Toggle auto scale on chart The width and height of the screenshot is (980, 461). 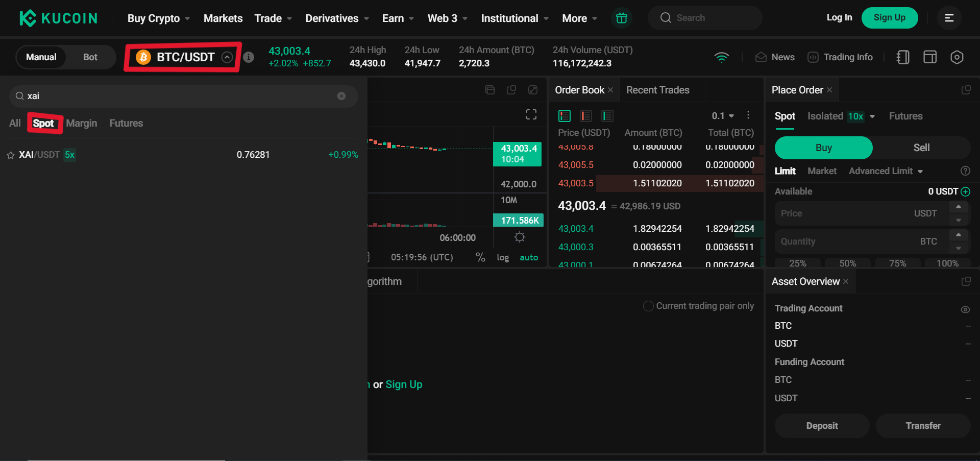click(529, 257)
